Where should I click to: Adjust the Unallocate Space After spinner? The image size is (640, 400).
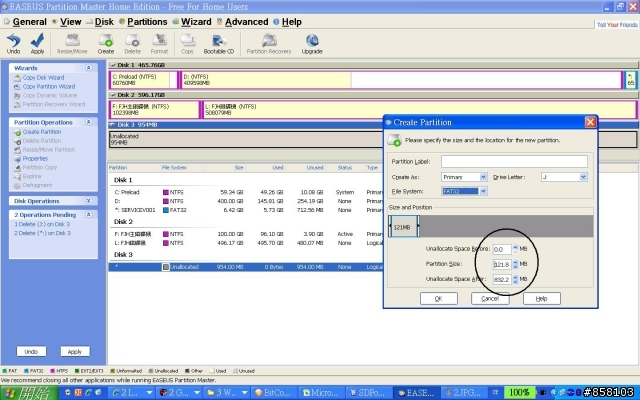[515, 280]
